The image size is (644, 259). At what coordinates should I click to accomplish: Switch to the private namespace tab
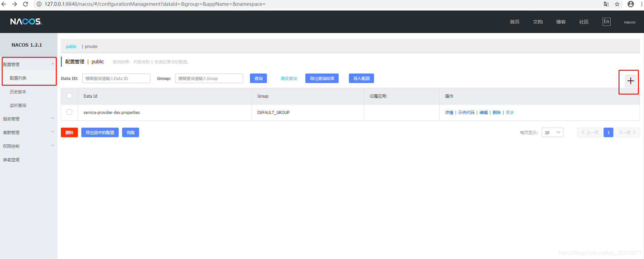tap(91, 47)
